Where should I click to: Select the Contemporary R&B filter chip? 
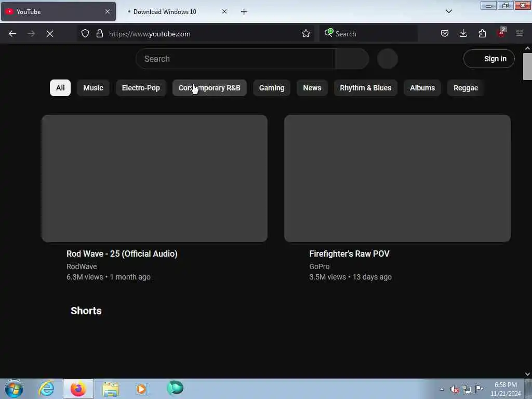[209, 88]
